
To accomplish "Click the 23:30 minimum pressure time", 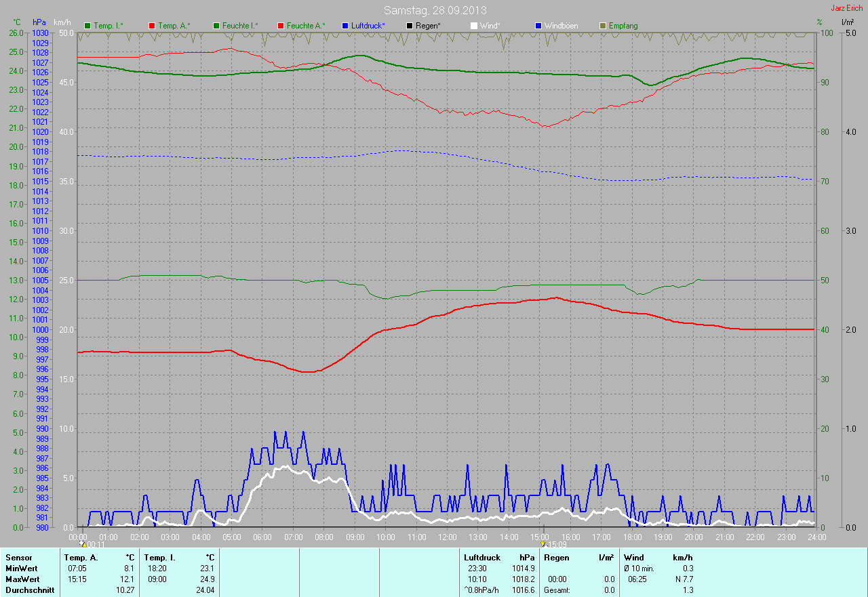I will click(x=477, y=569).
